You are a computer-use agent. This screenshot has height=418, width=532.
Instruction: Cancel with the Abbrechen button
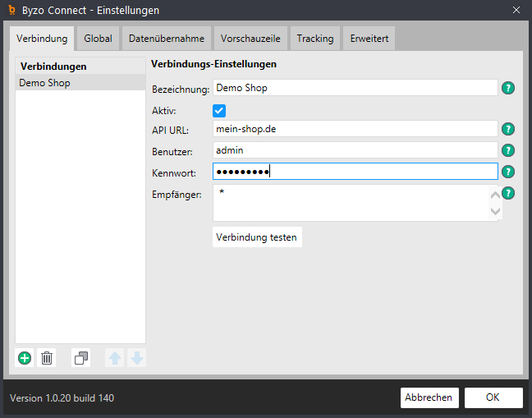tap(429, 397)
